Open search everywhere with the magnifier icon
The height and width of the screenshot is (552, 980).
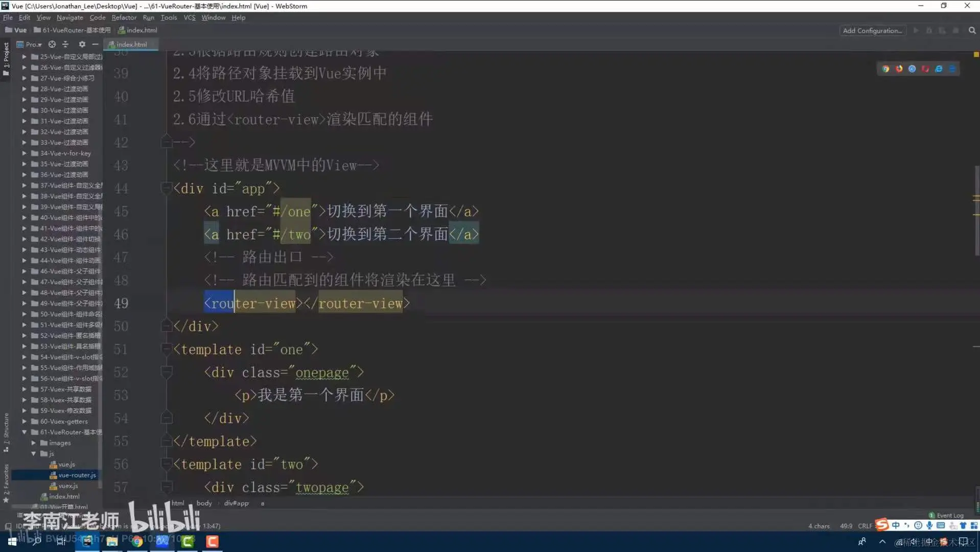[x=971, y=30]
